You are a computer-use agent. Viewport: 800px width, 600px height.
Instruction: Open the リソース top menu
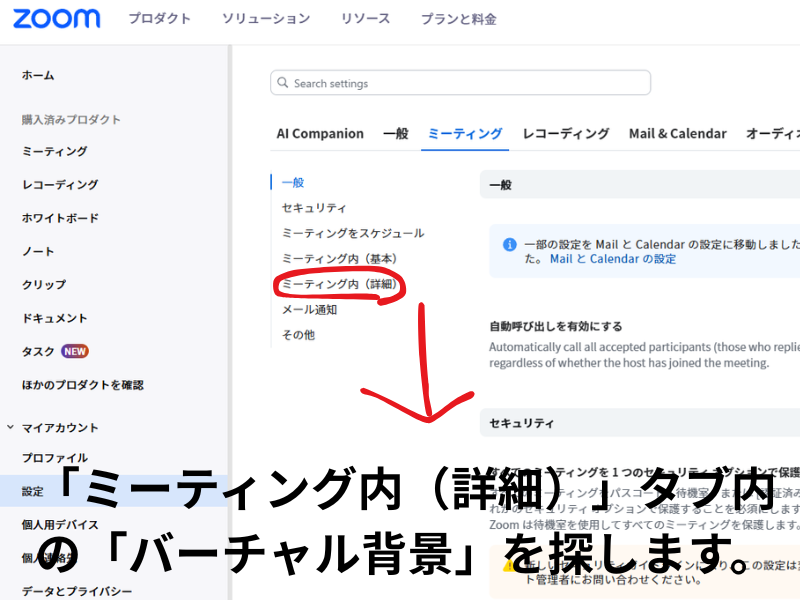[365, 19]
